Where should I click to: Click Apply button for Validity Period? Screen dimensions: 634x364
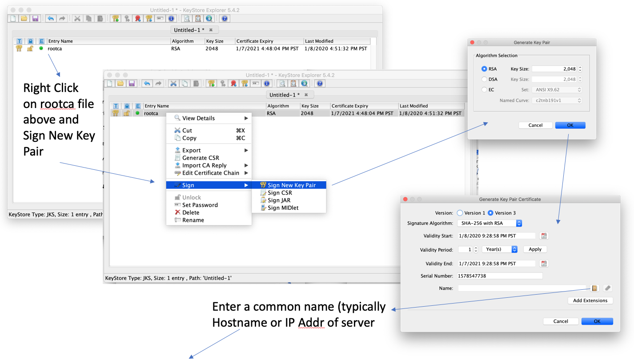coord(535,249)
